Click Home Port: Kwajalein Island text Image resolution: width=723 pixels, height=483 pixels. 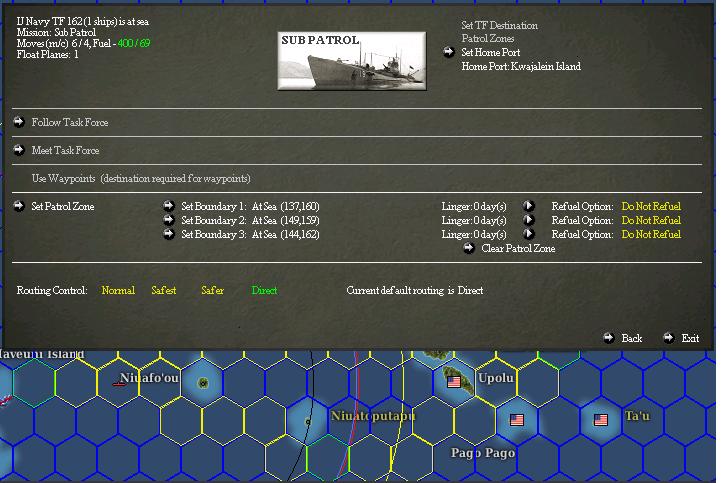coord(521,66)
